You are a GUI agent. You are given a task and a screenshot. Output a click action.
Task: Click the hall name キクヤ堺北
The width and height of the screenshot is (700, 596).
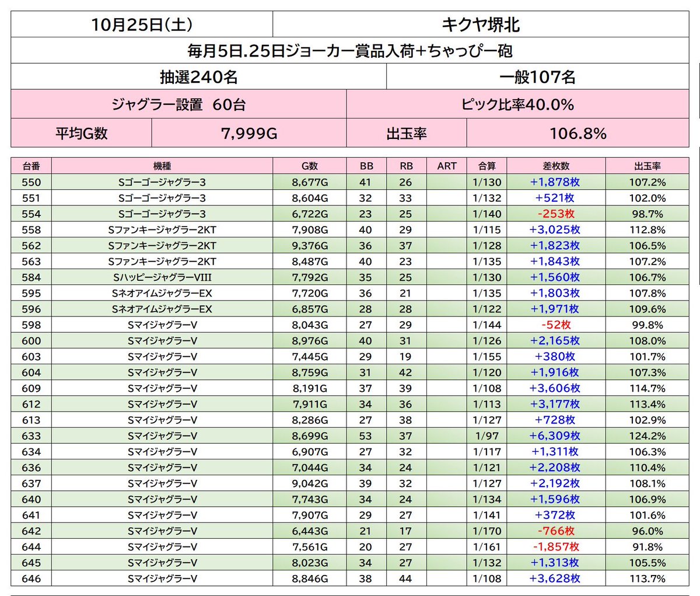pos(481,25)
